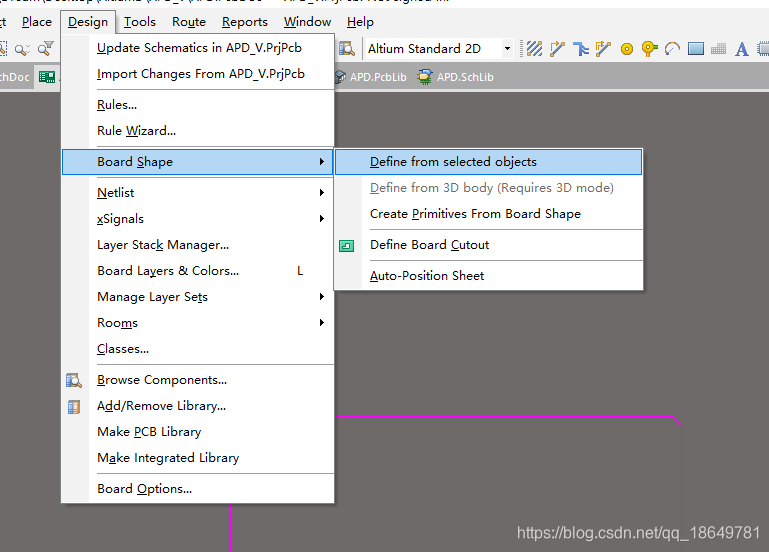769x552 pixels.
Task: Click the Place Arc tool icon
Action: [672, 49]
